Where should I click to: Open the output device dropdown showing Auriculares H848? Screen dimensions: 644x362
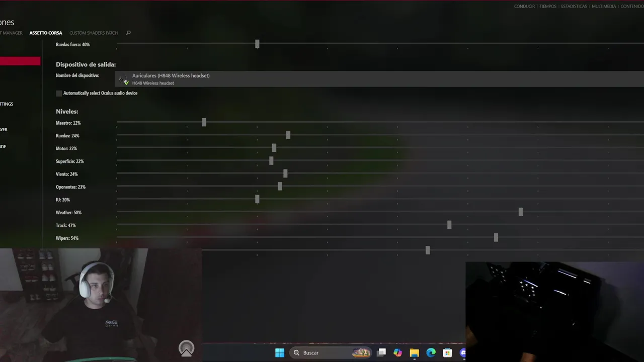(x=380, y=79)
